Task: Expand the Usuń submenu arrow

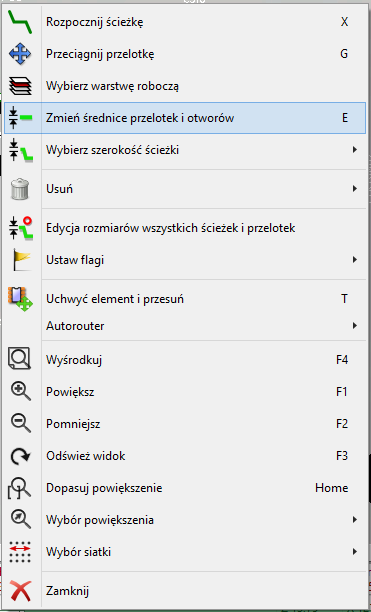Action: pyautogui.click(x=355, y=189)
